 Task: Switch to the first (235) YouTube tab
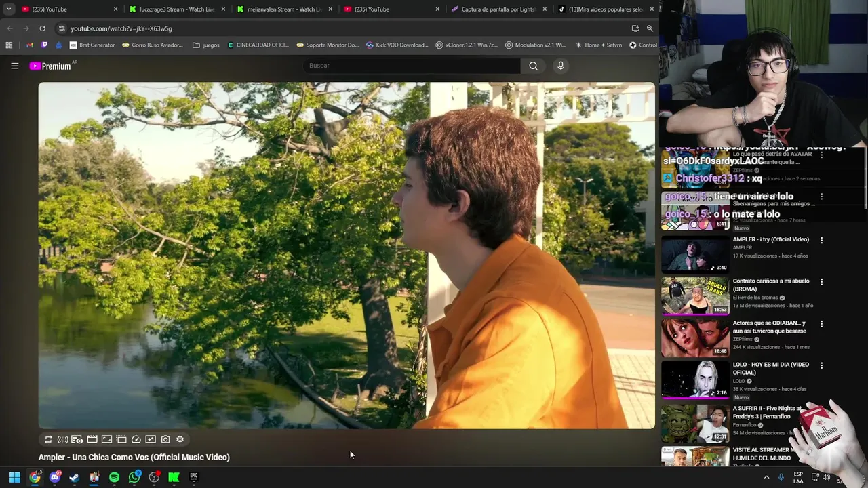69,9
